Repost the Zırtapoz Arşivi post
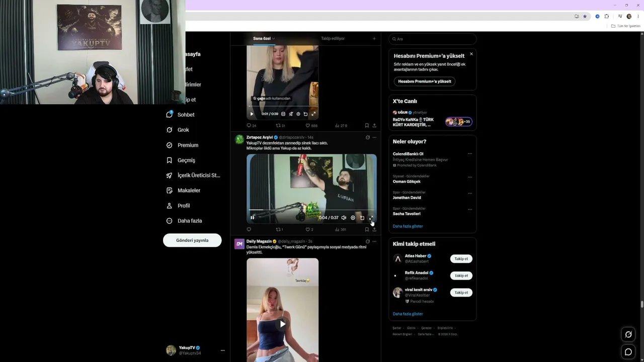 click(x=279, y=229)
